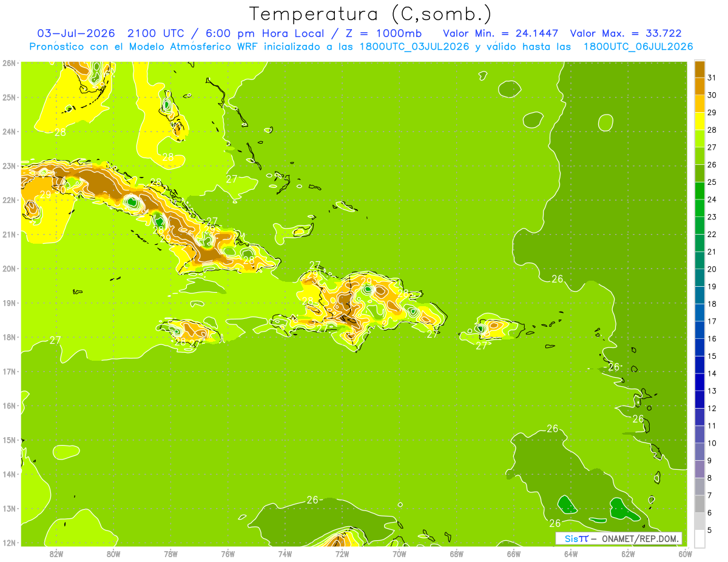Select the purple swatch between 9 and 10
728x562 pixels.
[x=699, y=452]
